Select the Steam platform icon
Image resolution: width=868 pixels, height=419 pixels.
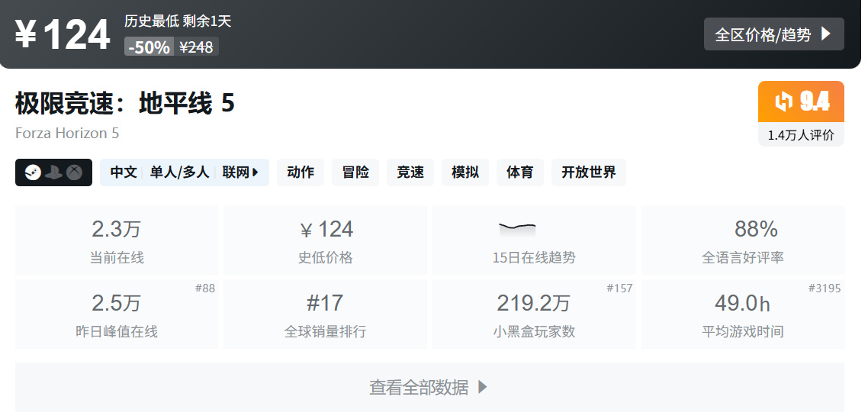[32, 172]
